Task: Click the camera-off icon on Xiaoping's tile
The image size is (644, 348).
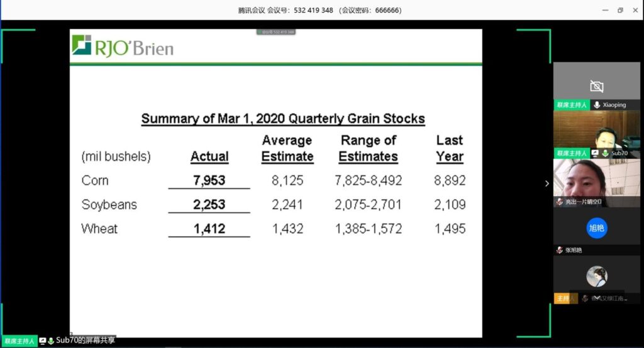Action: pos(596,86)
